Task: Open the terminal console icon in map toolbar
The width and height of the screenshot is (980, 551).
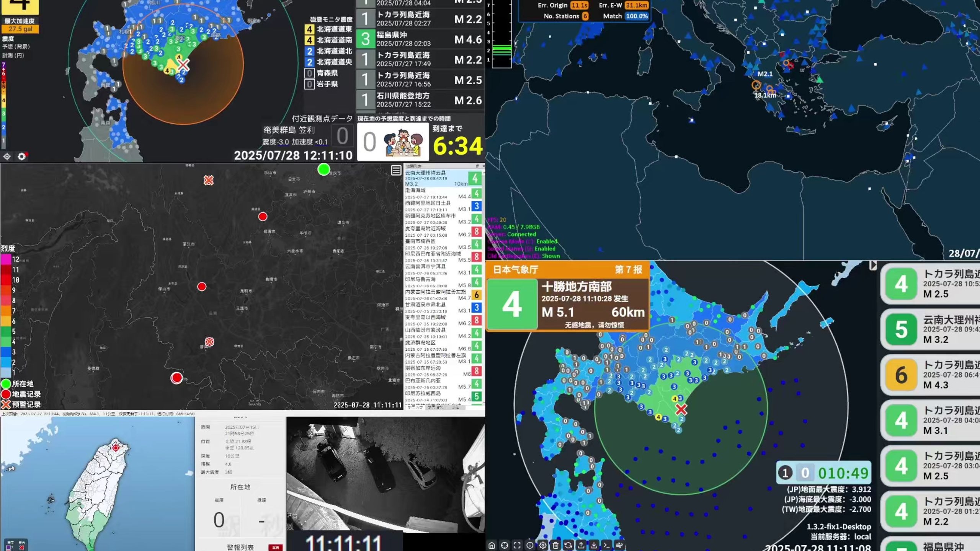Action: [606, 545]
